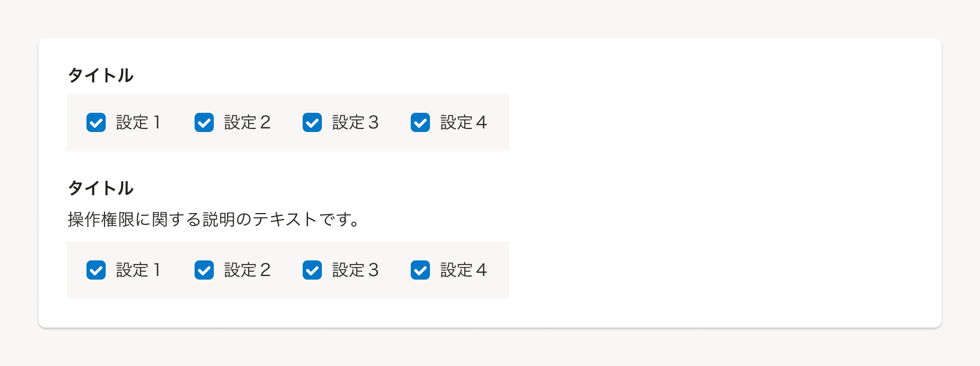Uncheck 設定1 checkbox in the top group
Screen dimensions: 980x366
[x=96, y=122]
